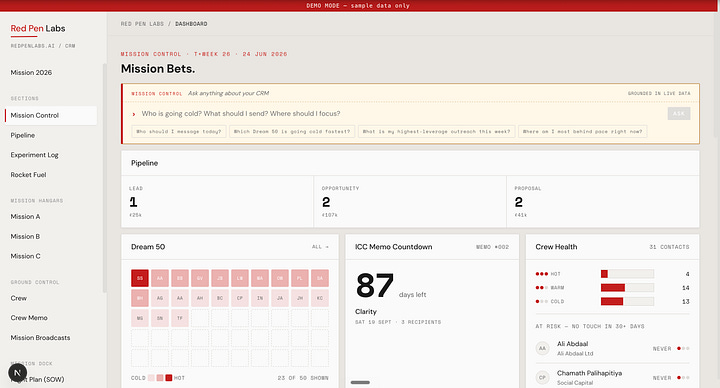Viewport: 720px width, 388px height.
Task: Open the MG tile in Dream 50
Action: click(140, 318)
